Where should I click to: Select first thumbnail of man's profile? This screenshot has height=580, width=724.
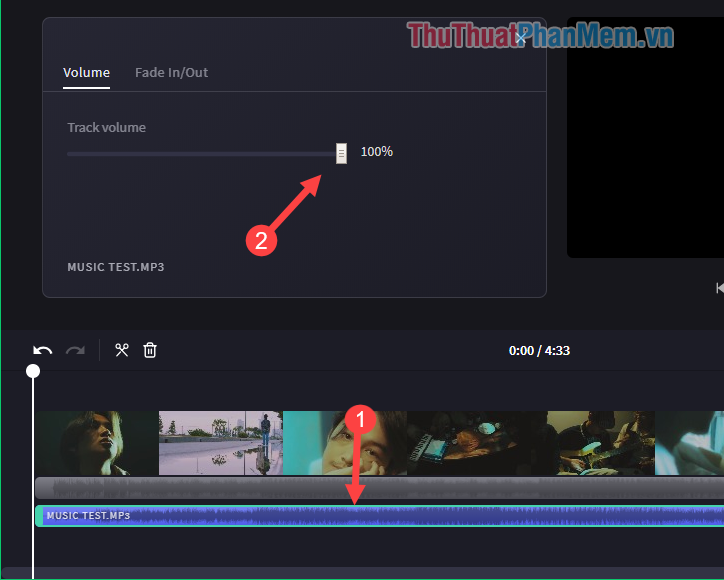click(97, 443)
